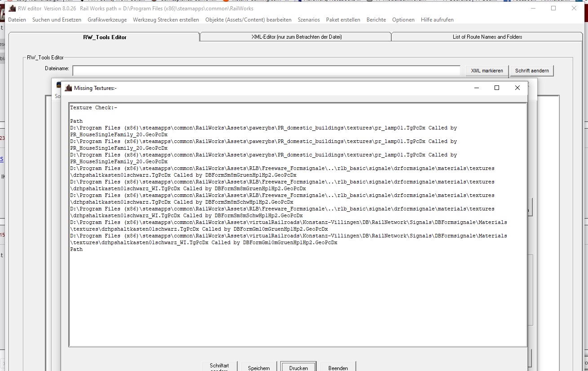Switch to List of Route Names and Folders tab

[x=487, y=37]
